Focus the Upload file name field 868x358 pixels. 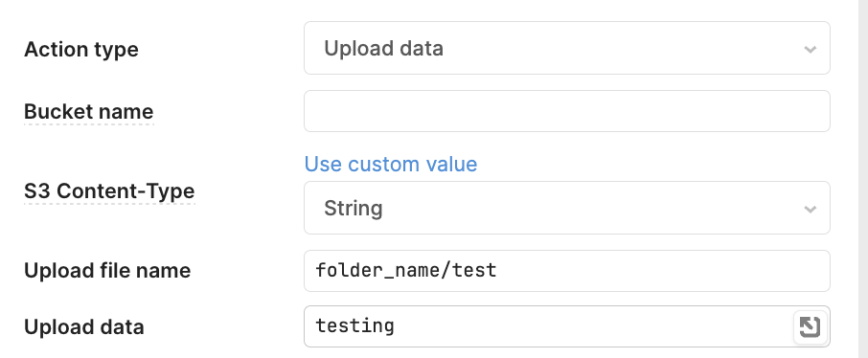pos(567,271)
